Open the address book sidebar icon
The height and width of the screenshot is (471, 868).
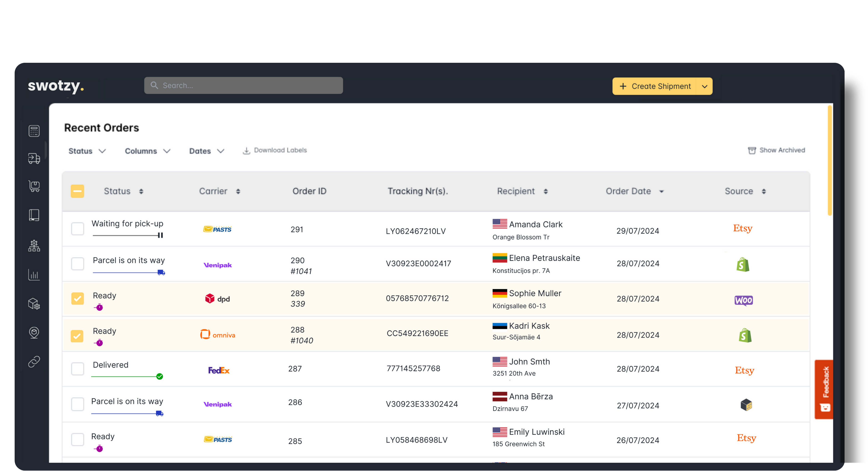(x=34, y=215)
